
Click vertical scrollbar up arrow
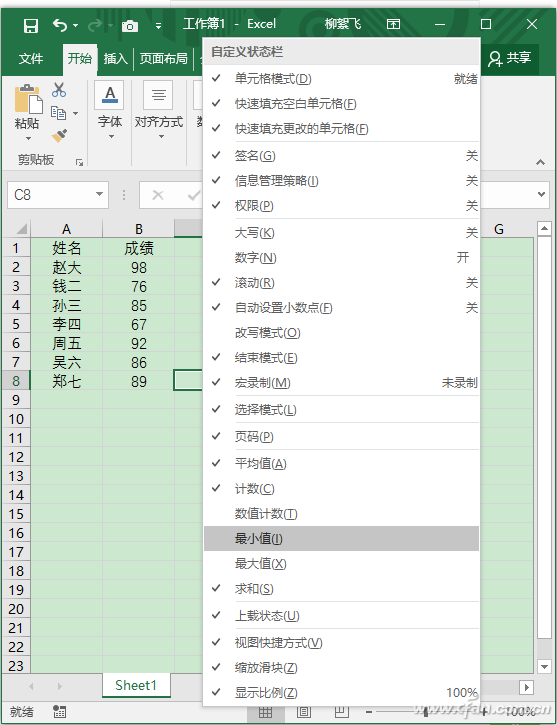pos(545,228)
